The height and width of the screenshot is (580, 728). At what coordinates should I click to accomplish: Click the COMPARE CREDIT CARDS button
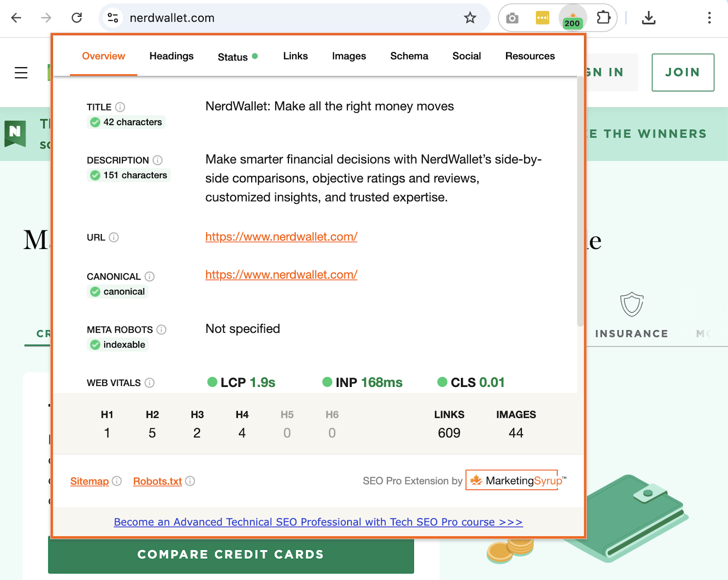pos(231,555)
